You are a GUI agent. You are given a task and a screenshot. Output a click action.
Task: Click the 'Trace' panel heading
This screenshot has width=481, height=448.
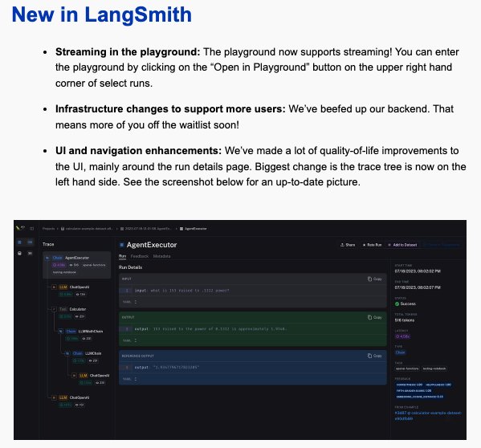pyautogui.click(x=48, y=244)
